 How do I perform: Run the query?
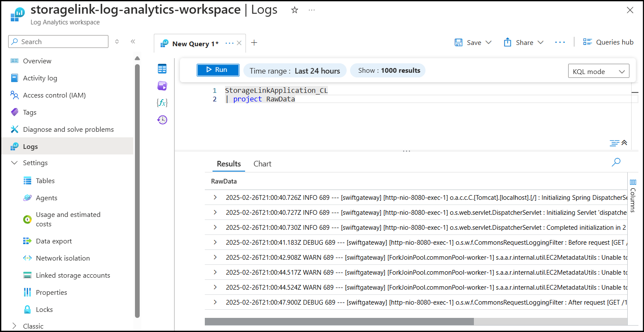coord(218,70)
